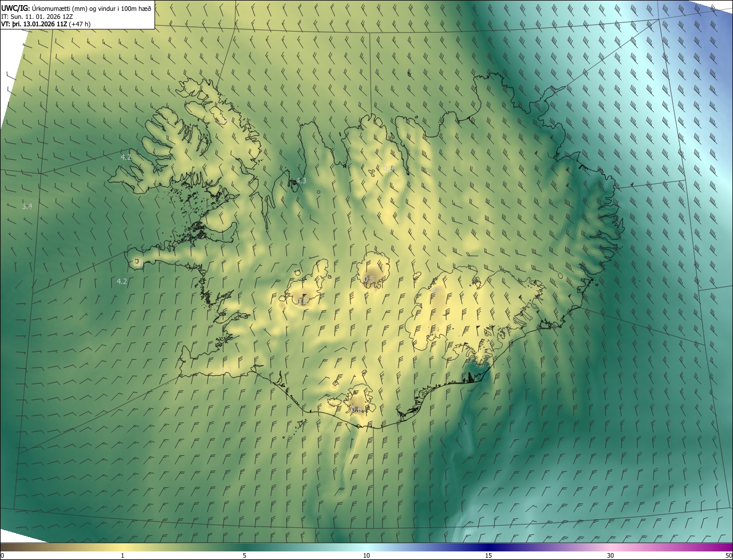Click the 'UWC/IG: Úrkomumætti (mm)' title line
Screen dimensions: 733x560
pyautogui.click(x=76, y=8)
